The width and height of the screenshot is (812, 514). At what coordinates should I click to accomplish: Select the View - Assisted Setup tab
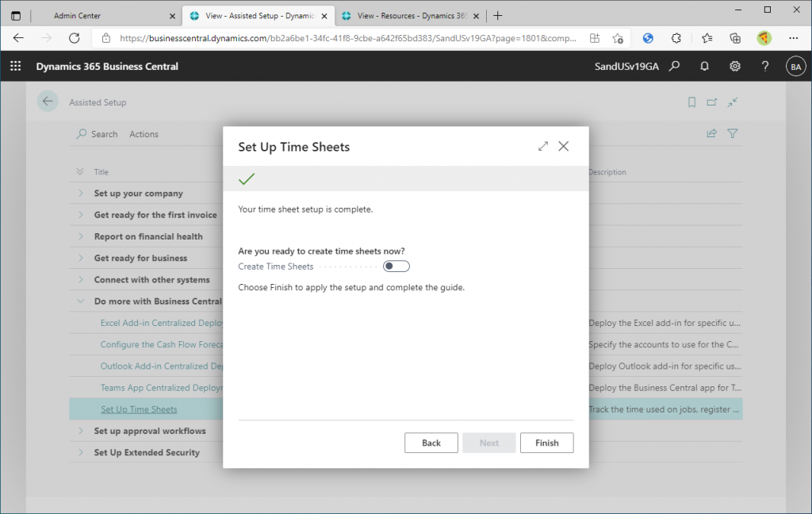259,16
